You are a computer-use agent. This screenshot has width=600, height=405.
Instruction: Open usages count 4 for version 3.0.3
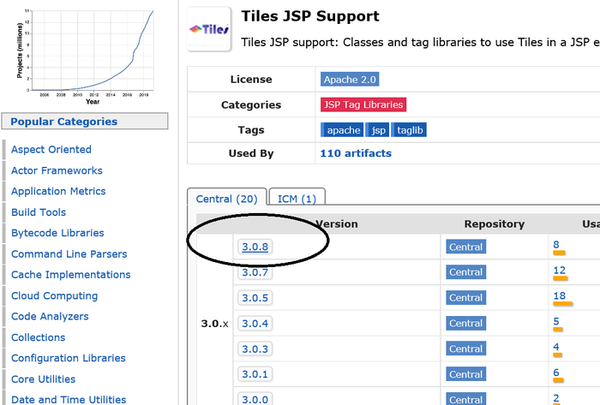click(556, 347)
